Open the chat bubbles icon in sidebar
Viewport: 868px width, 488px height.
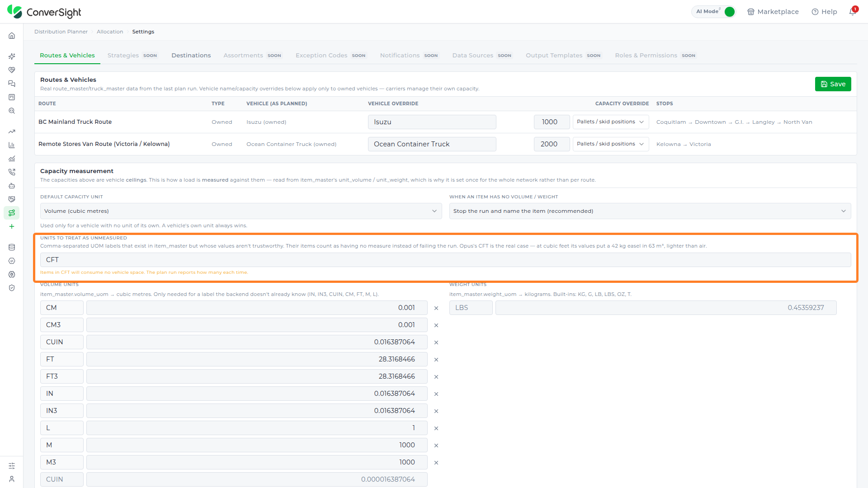click(x=12, y=84)
